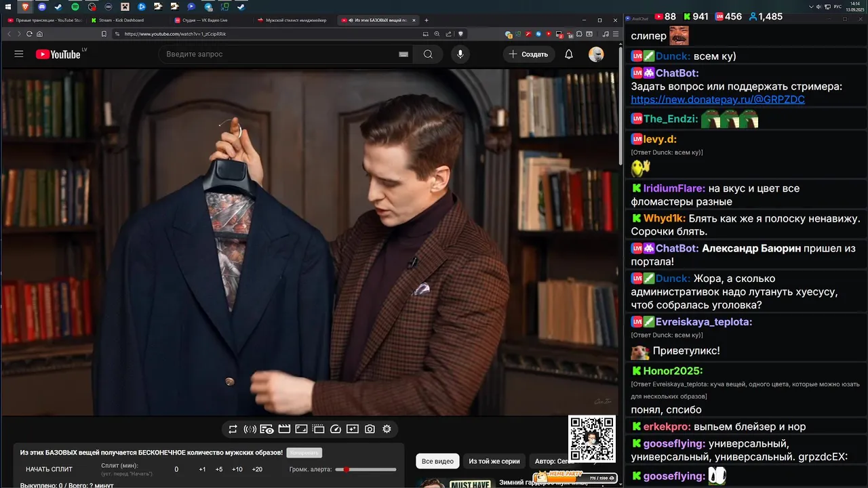Select the 'Из той же серии' chip
Viewport: 868px width, 488px height.
[494, 462]
